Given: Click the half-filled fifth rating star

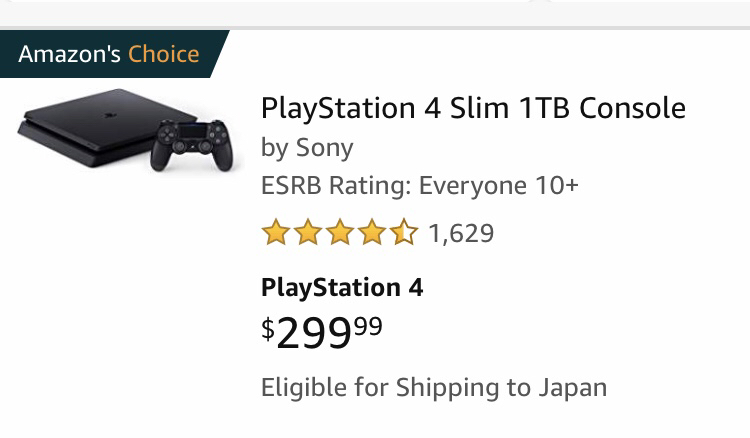Looking at the screenshot, I should coord(403,234).
